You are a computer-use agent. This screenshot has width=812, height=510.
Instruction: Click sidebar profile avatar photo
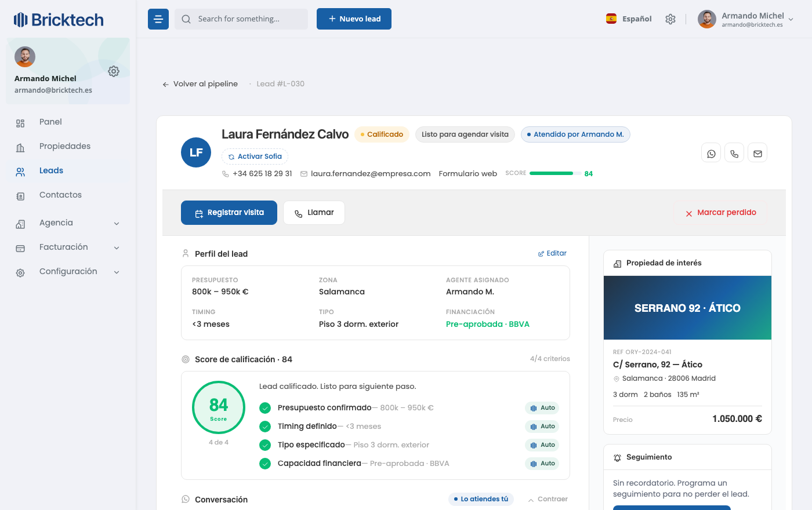pyautogui.click(x=25, y=57)
